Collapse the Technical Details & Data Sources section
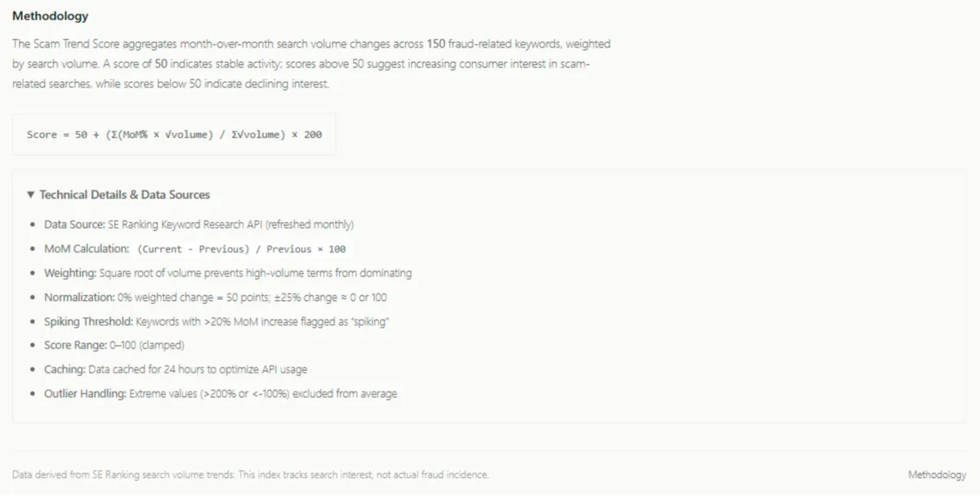The height and width of the screenshot is (496, 980). coord(120,194)
